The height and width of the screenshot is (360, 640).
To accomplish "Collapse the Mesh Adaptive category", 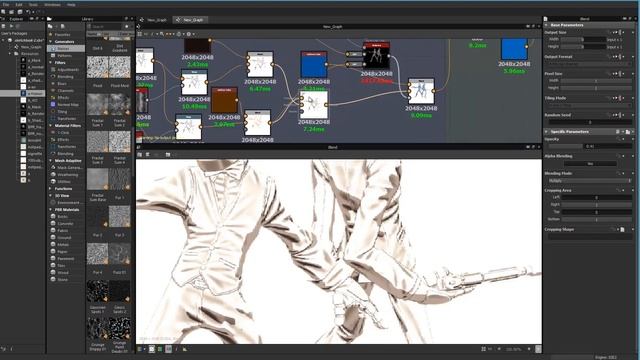I will [x=51, y=160].
